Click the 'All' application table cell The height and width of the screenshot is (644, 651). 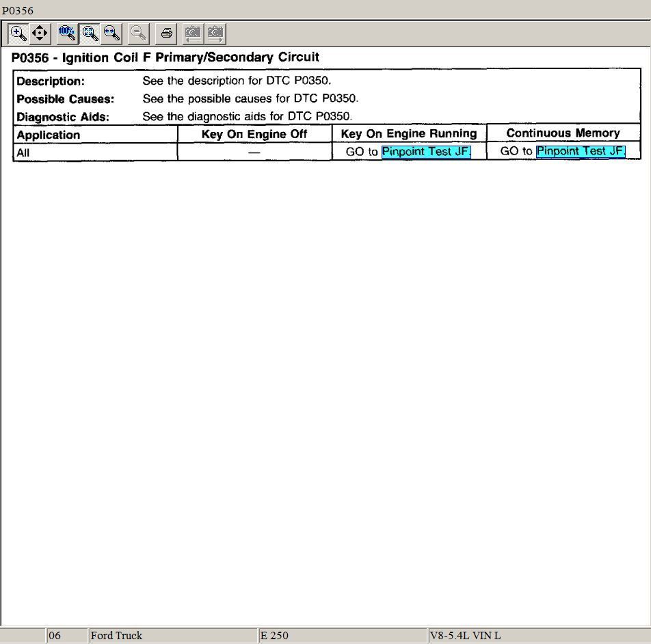(23, 152)
